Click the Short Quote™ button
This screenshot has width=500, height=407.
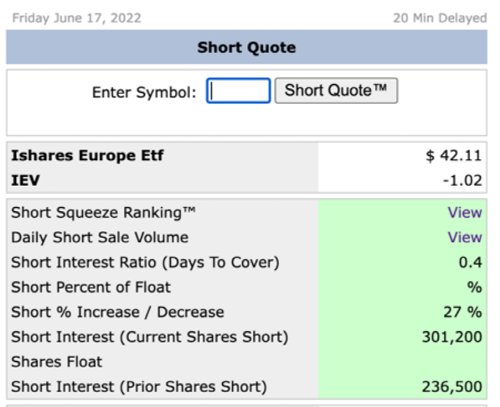click(x=336, y=91)
